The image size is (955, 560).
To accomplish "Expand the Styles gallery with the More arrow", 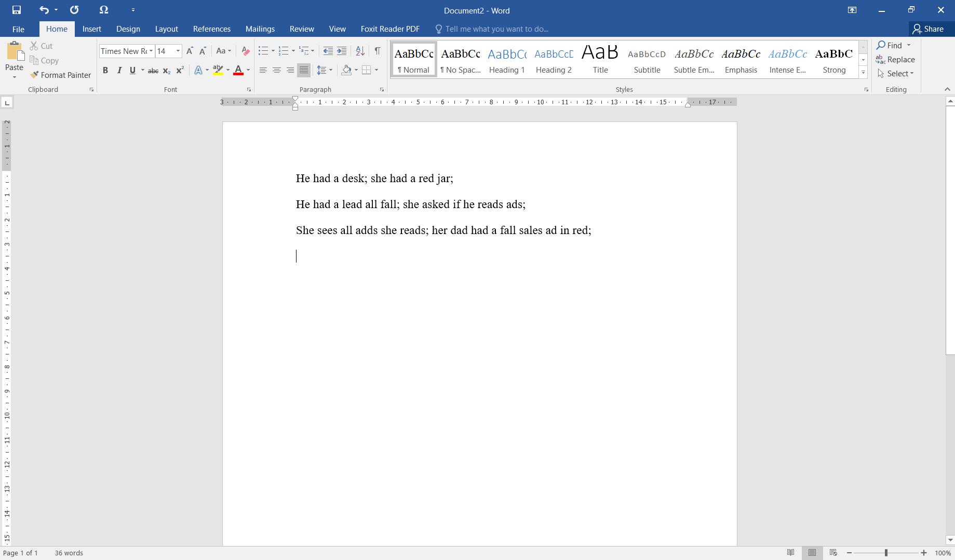I will [863, 73].
